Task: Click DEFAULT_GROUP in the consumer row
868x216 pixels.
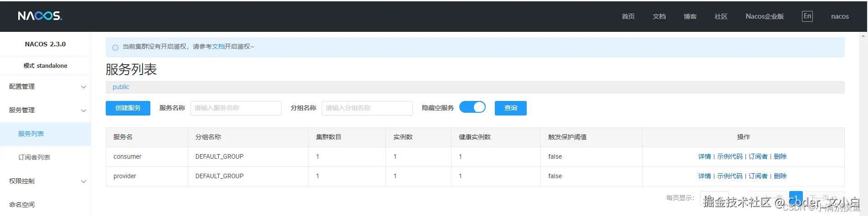Action: click(219, 156)
